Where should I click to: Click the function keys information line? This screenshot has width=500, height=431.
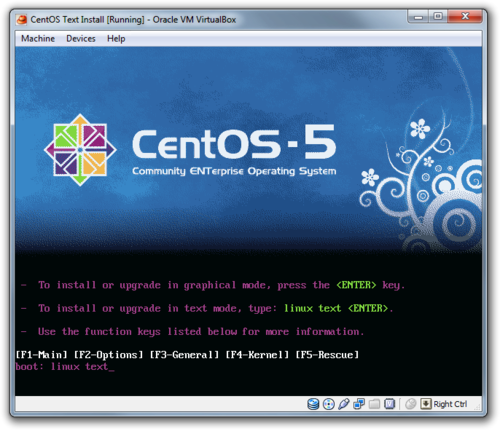(x=192, y=332)
